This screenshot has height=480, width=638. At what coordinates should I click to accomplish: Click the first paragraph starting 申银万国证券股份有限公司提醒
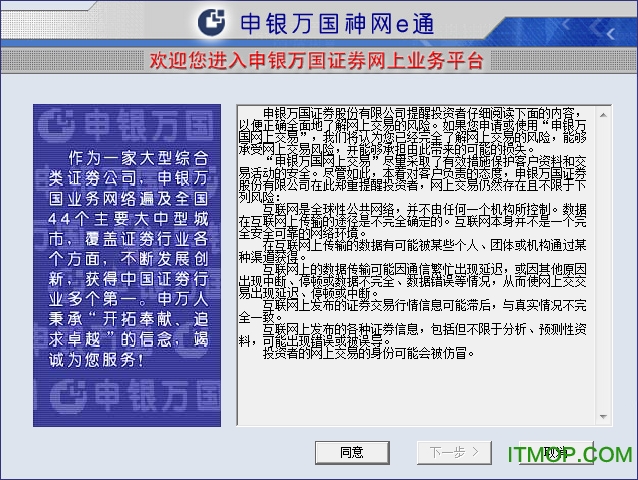(x=413, y=131)
